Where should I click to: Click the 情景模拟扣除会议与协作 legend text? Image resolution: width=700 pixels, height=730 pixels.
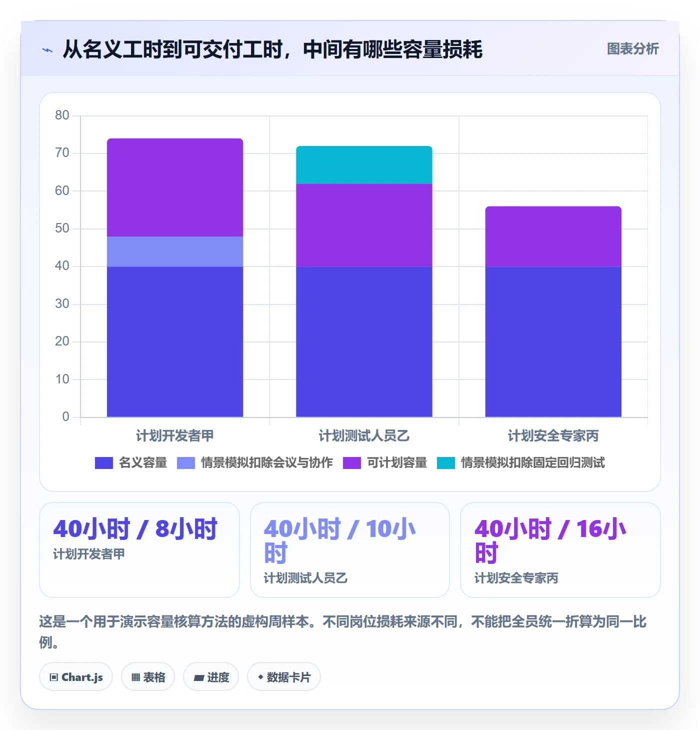pyautogui.click(x=267, y=463)
